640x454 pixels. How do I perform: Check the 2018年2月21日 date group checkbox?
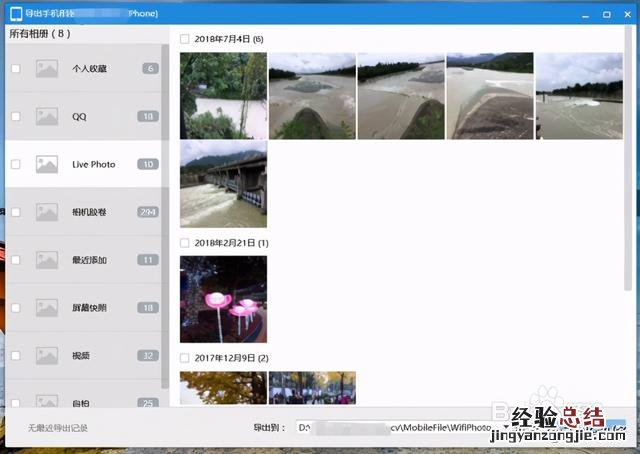(185, 243)
